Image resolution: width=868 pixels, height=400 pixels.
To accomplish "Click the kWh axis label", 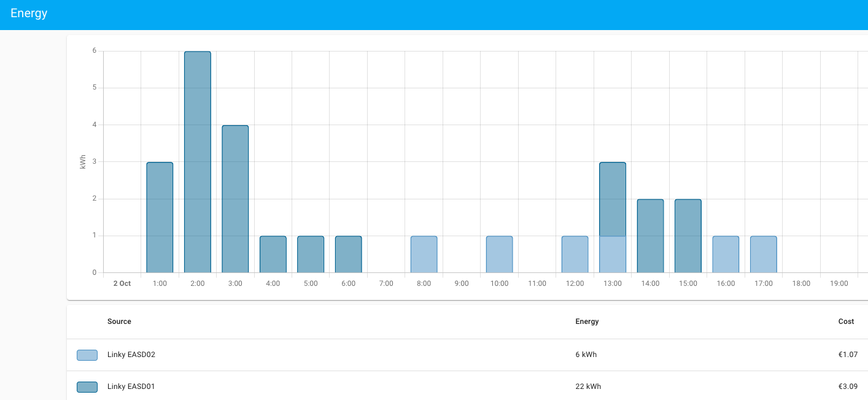I will coord(82,160).
